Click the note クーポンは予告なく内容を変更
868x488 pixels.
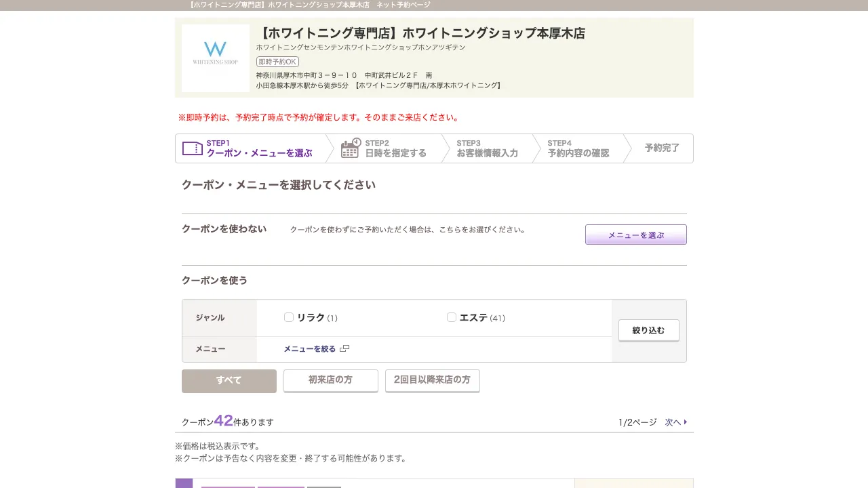coord(292,458)
